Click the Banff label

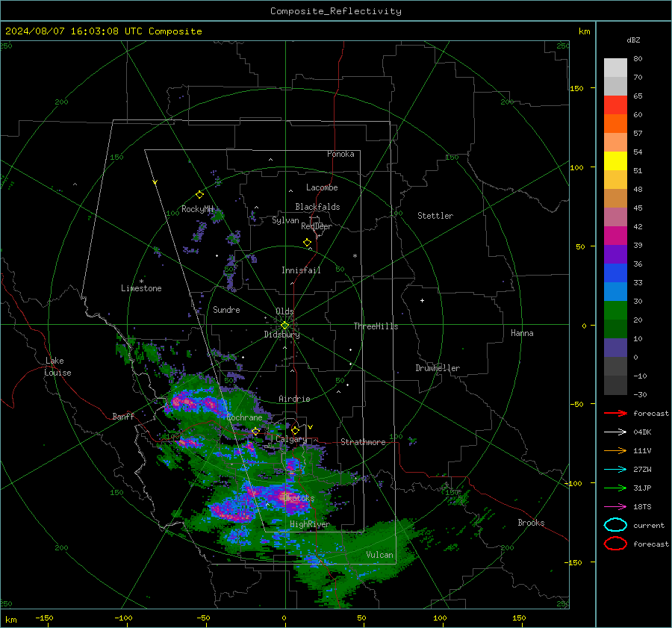[123, 417]
